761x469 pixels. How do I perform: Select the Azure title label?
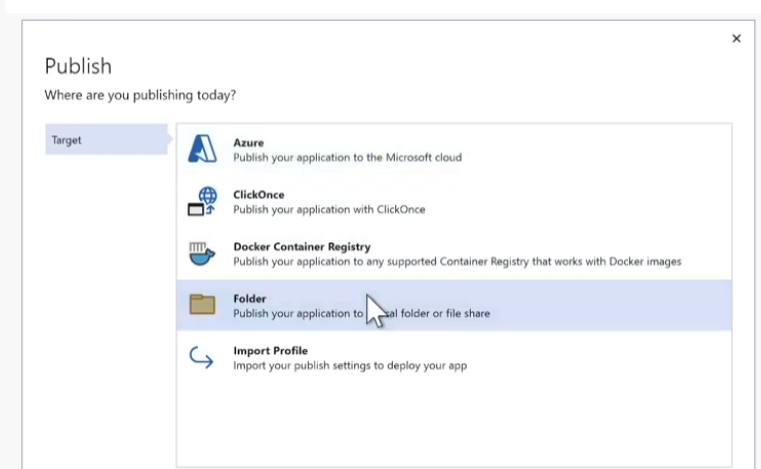point(249,143)
